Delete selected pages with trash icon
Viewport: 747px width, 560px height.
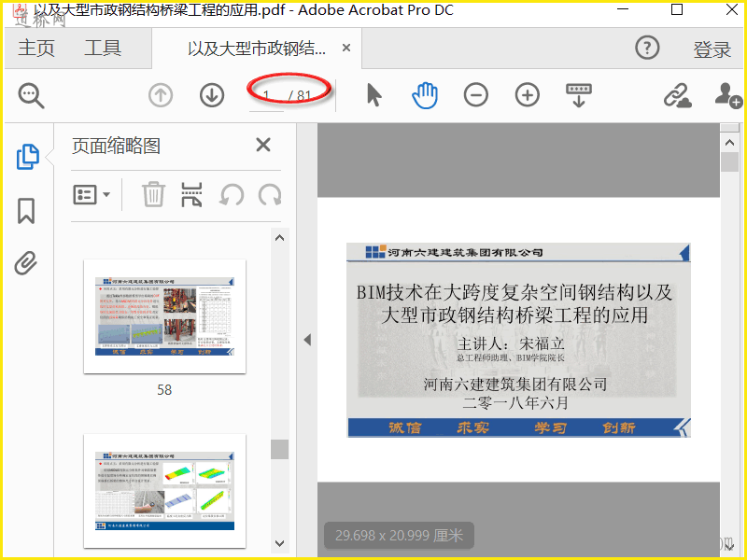(x=153, y=194)
